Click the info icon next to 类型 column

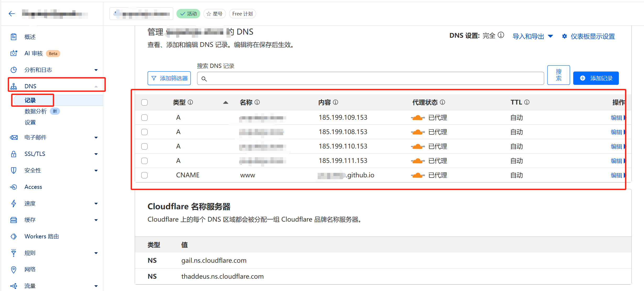tap(191, 102)
